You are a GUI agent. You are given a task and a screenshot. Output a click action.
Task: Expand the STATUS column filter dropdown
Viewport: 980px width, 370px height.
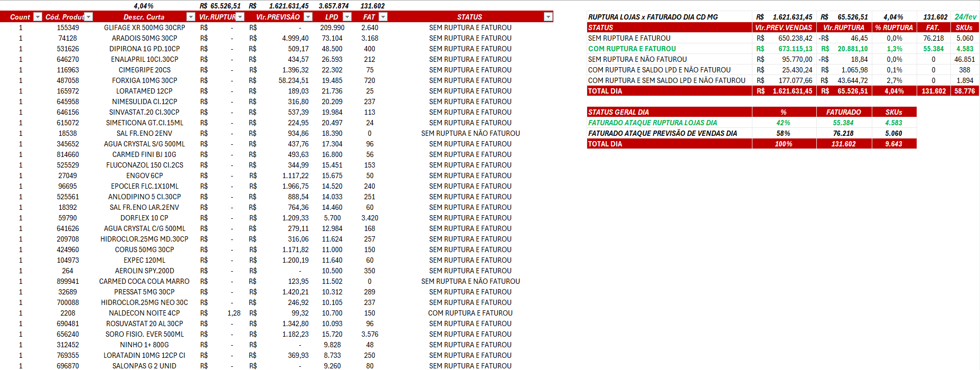(548, 17)
